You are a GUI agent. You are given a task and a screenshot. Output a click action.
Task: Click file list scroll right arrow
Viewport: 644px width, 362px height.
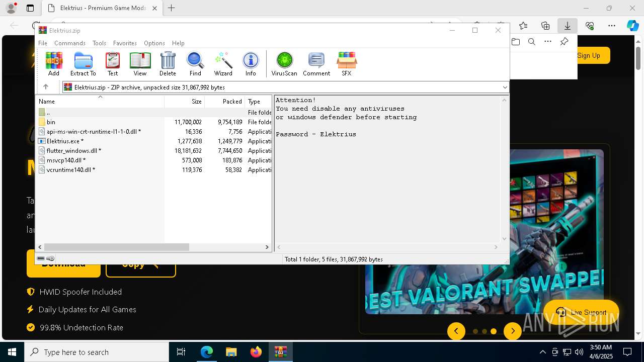click(x=267, y=247)
